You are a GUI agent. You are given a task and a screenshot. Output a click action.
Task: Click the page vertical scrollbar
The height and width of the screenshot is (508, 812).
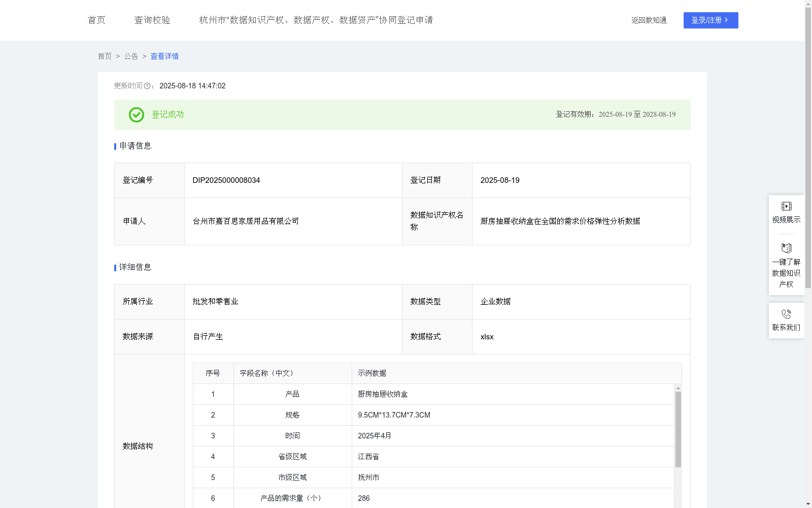808,147
